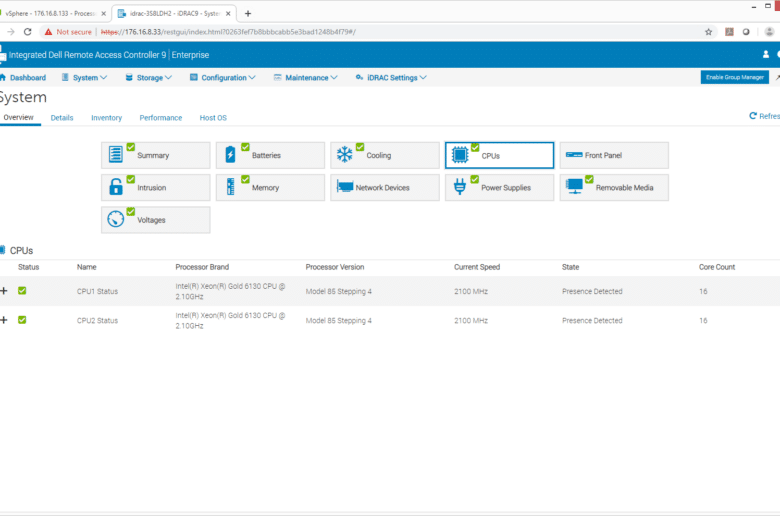
Task: Open the Intrusion lock tile
Action: [155, 188]
